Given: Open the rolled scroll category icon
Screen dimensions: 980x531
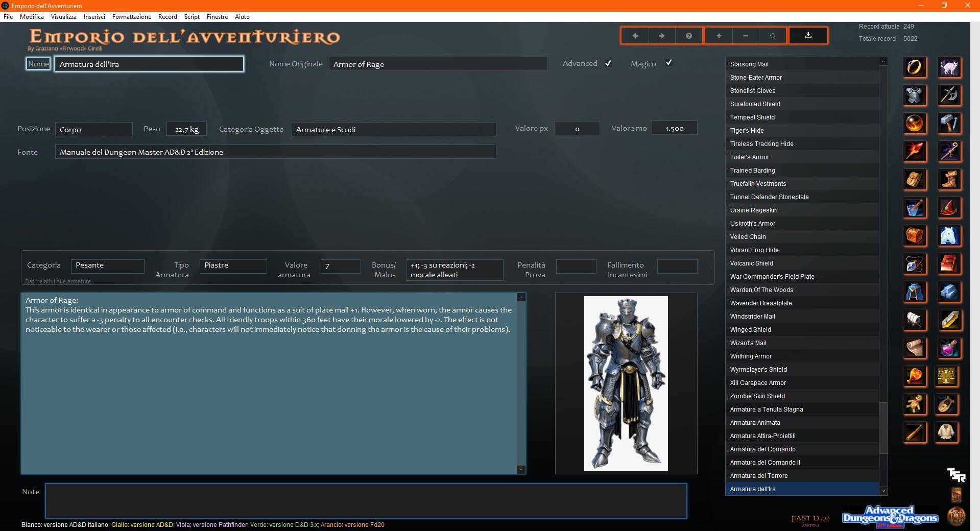Looking at the screenshot, I should coord(914,348).
